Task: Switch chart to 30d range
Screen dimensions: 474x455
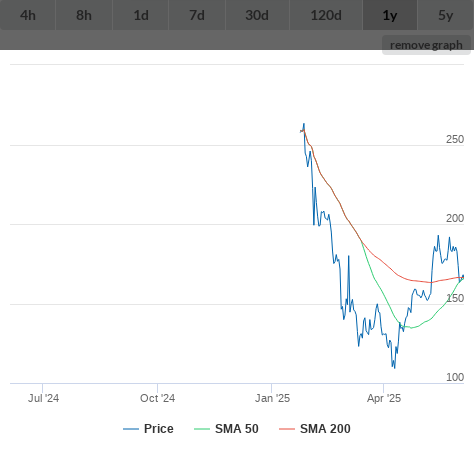Action: (x=257, y=15)
